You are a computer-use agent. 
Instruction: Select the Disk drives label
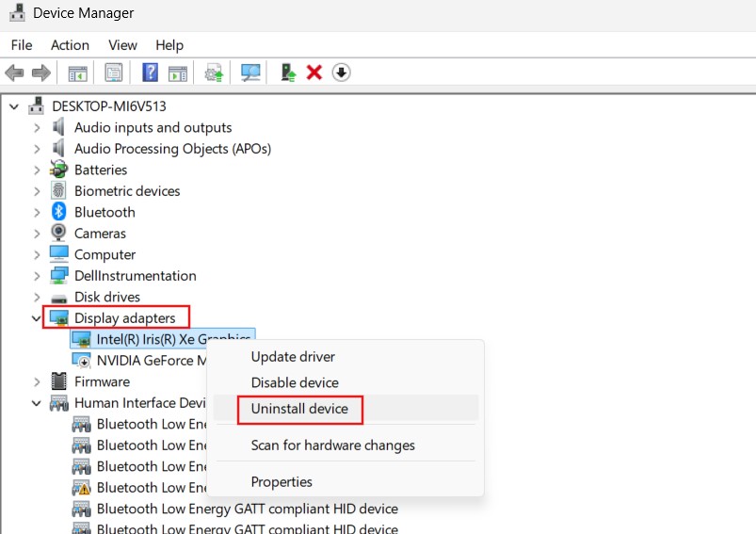(x=107, y=297)
